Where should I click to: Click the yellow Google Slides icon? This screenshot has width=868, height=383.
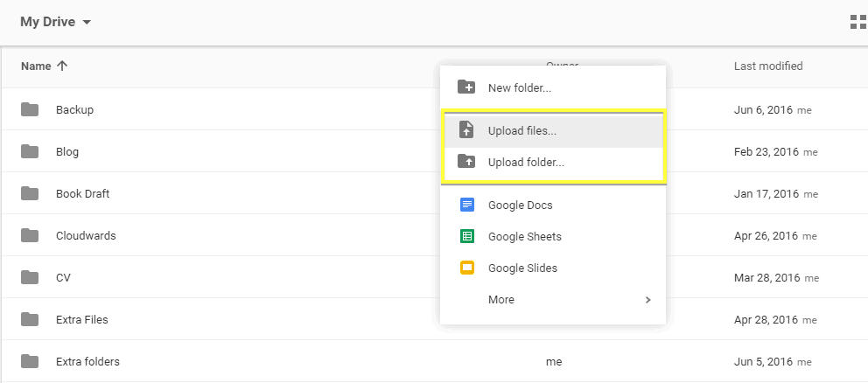tap(467, 268)
